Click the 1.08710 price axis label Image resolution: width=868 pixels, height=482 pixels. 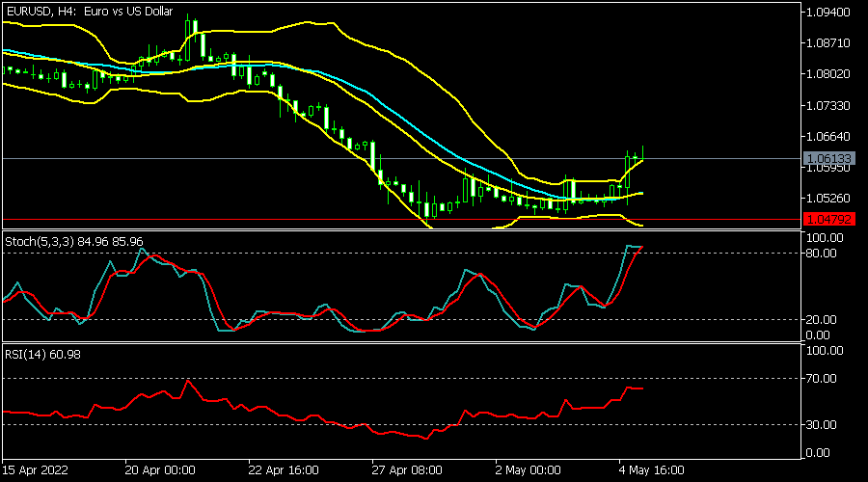click(x=828, y=43)
